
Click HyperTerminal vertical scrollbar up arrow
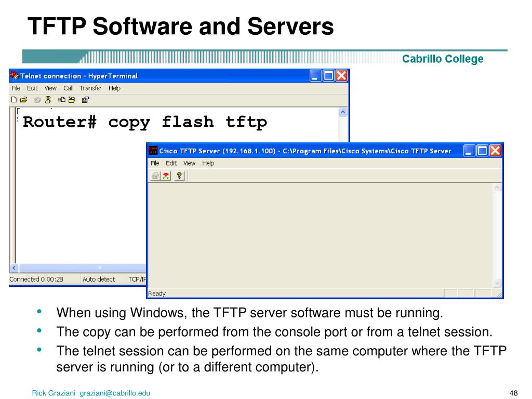[343, 112]
